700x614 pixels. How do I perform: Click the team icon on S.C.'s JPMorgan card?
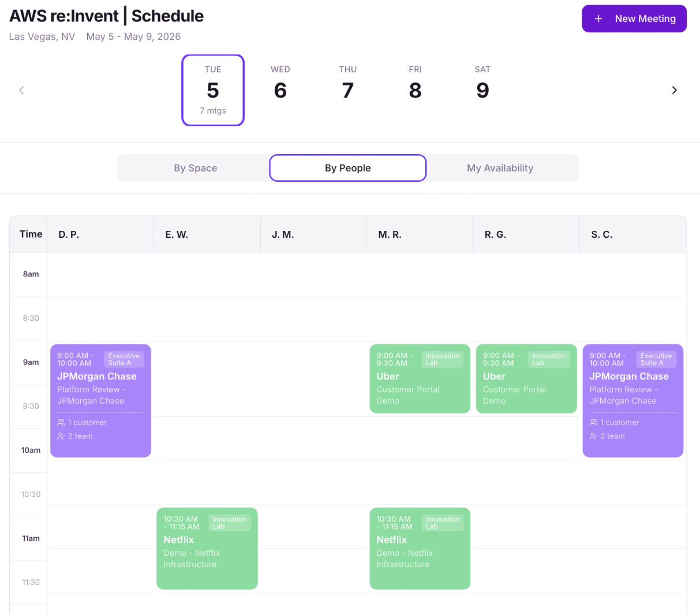click(x=593, y=436)
